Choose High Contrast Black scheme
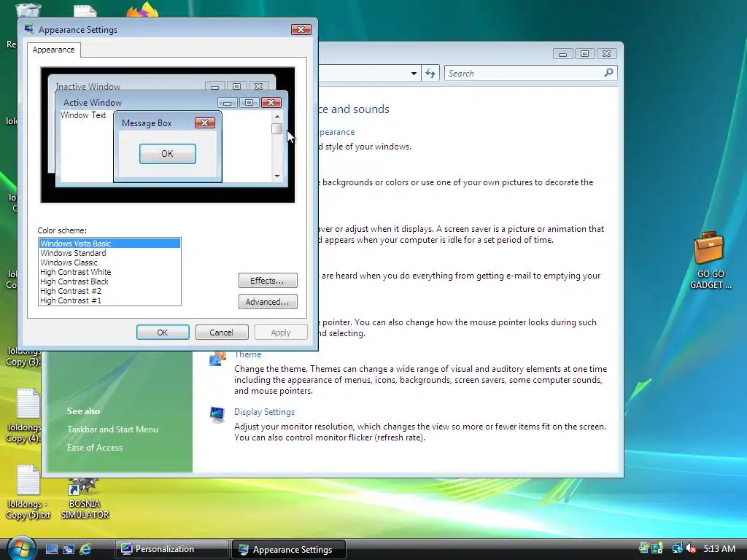The width and height of the screenshot is (747, 560). point(109,281)
